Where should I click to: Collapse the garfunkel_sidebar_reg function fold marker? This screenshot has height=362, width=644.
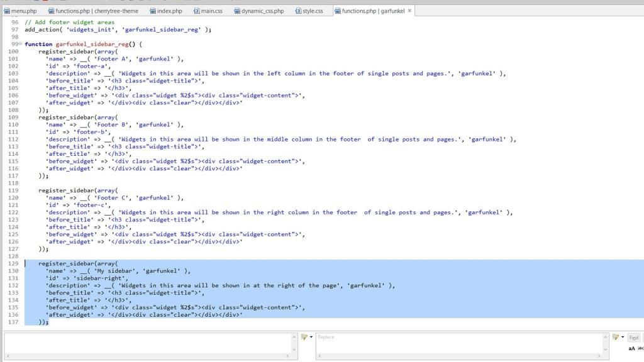pos(21,44)
